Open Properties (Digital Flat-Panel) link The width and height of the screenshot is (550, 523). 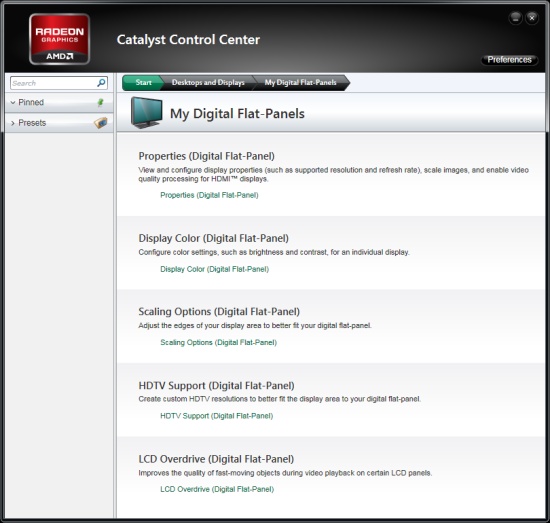[209, 195]
